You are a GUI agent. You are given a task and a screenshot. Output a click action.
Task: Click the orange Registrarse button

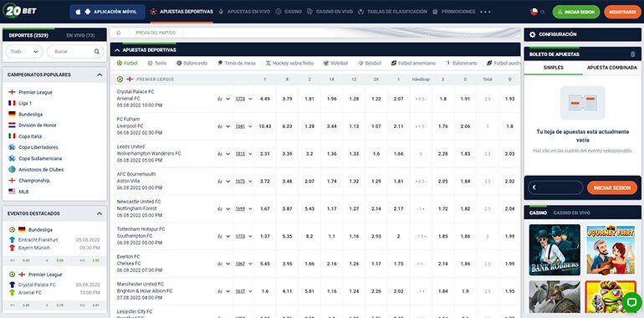tap(622, 12)
